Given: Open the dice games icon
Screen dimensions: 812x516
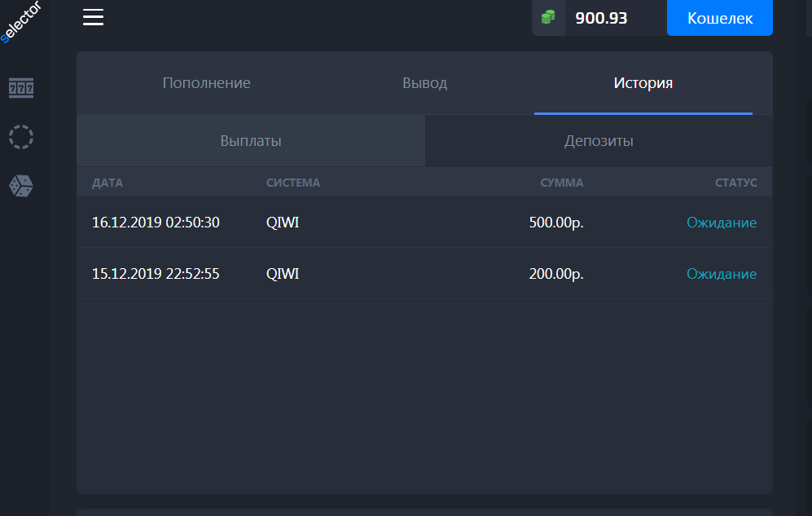Looking at the screenshot, I should pyautogui.click(x=21, y=187).
